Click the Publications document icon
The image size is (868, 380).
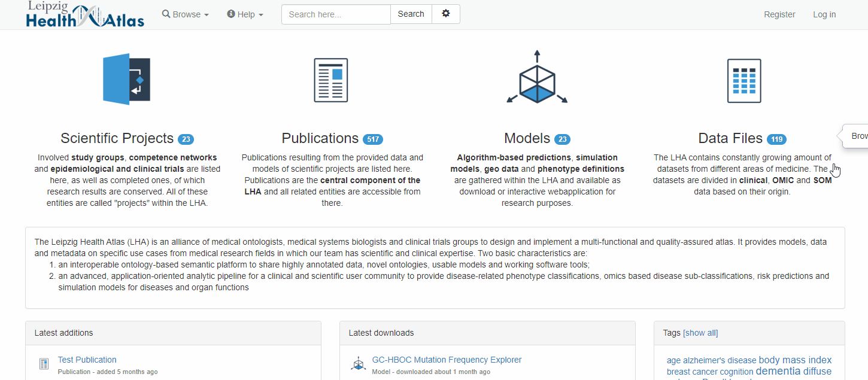coord(331,80)
